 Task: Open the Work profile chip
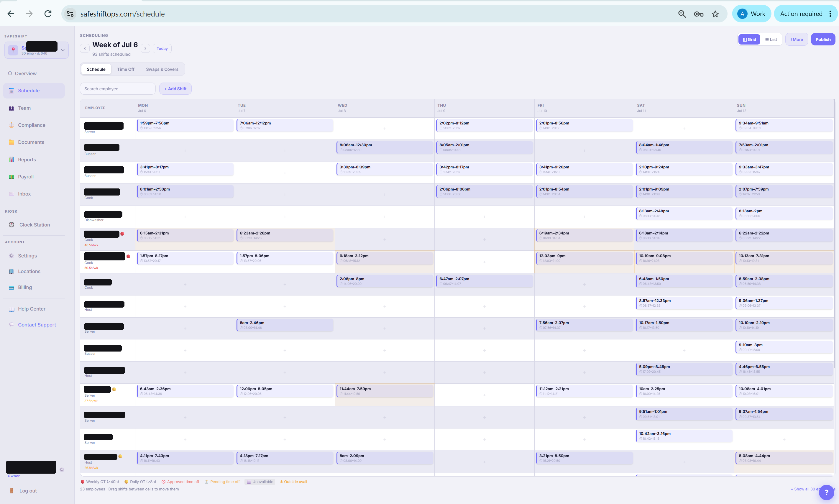pyautogui.click(x=751, y=14)
